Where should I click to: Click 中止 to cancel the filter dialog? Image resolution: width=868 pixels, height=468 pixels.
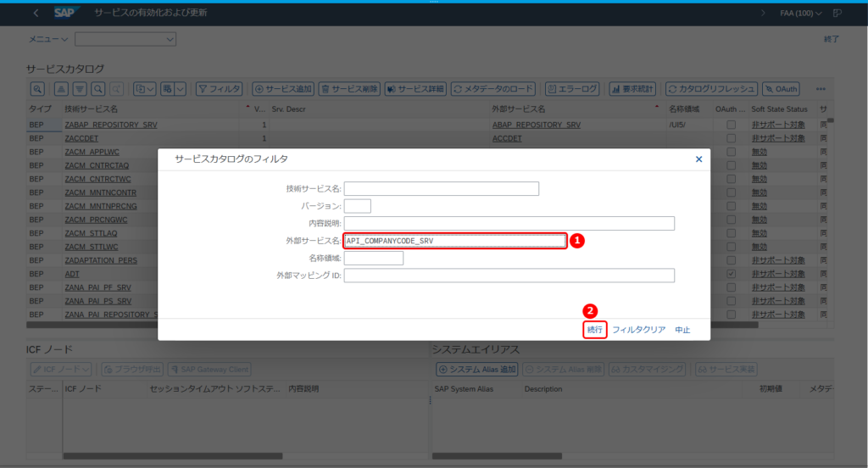[x=682, y=330]
